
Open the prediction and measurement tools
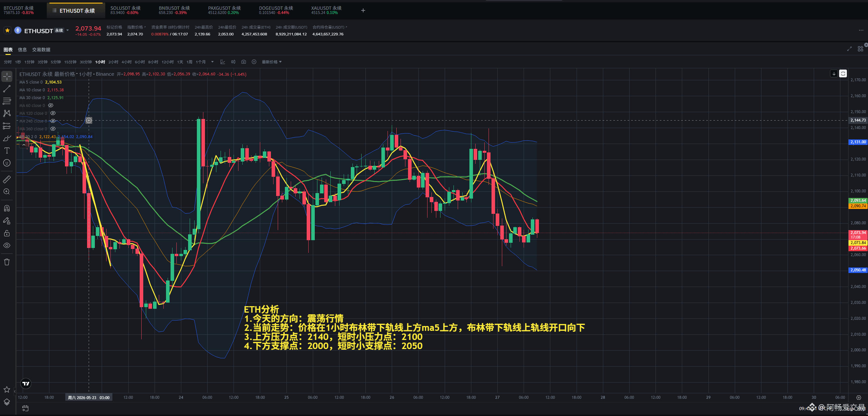(x=7, y=126)
